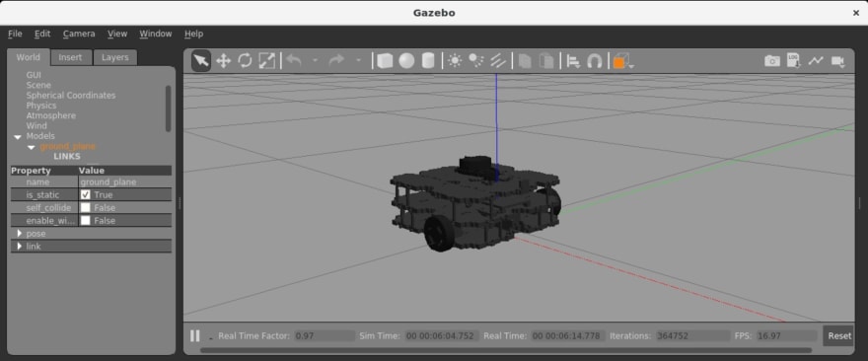
Task: Click the Real Time Factor value
Action: point(325,335)
